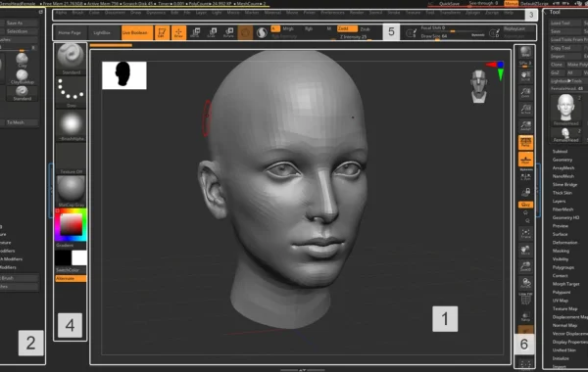Open the Zplugin menu
The width and height of the screenshot is (588, 372).
coord(473,13)
